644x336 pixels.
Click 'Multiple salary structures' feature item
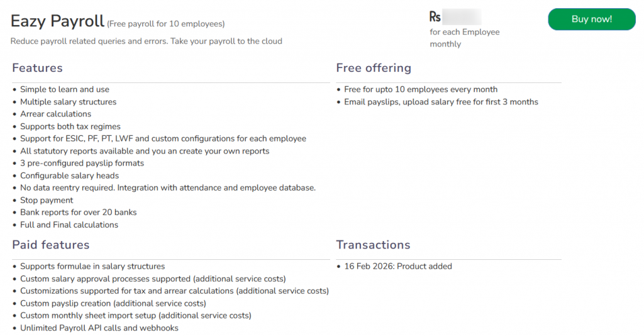tap(68, 102)
